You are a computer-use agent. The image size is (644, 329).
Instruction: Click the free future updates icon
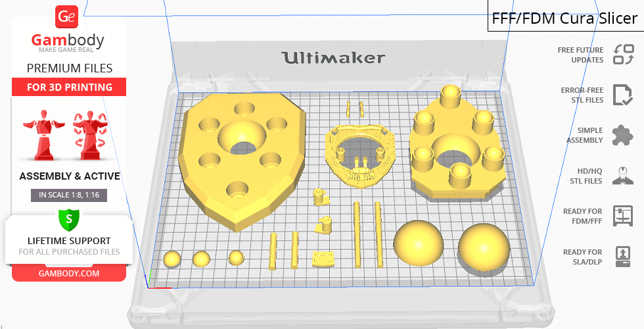[622, 55]
